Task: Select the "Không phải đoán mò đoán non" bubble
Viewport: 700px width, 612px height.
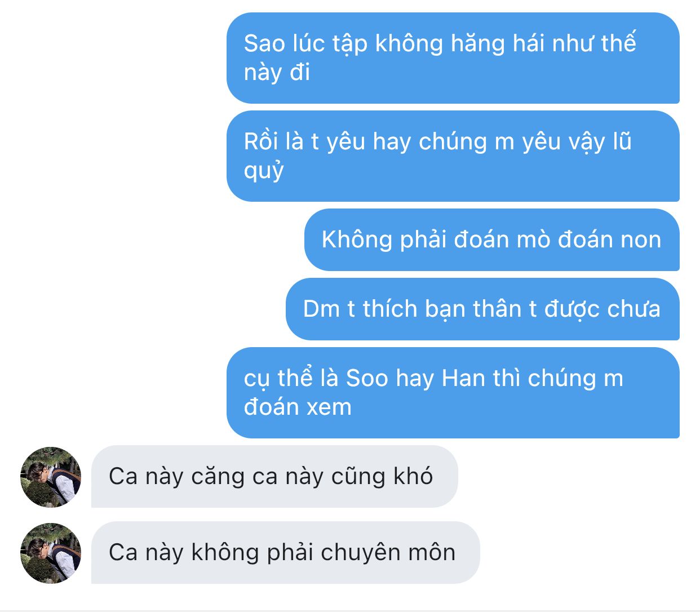Action: (492, 240)
